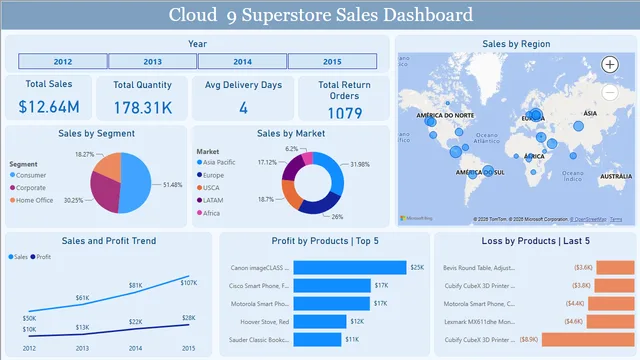Filter the dashboard to year 2013
The height and width of the screenshot is (360, 640).
pyautogui.click(x=153, y=61)
